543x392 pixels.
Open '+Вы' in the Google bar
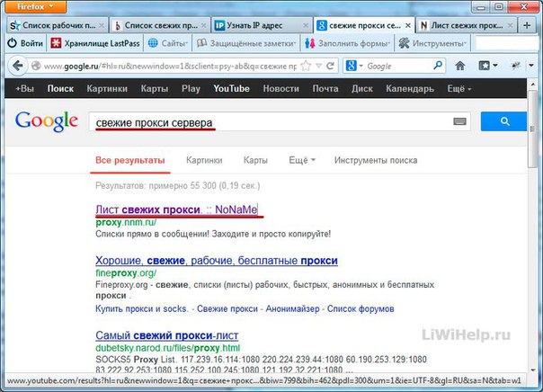(x=24, y=89)
